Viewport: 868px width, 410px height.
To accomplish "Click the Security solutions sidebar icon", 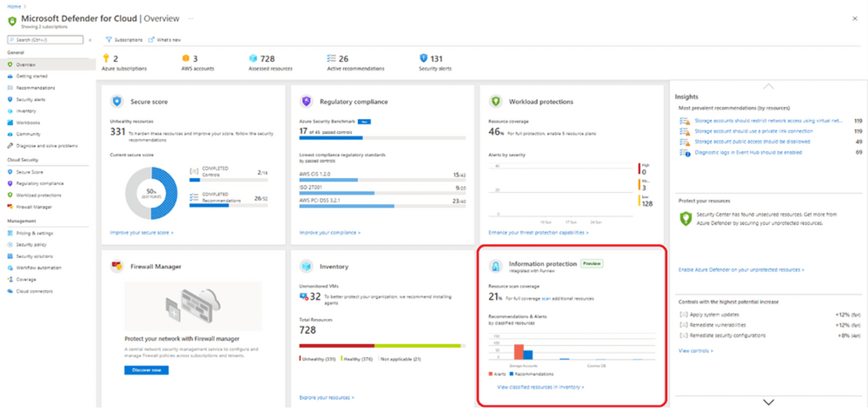I will pyautogui.click(x=10, y=256).
